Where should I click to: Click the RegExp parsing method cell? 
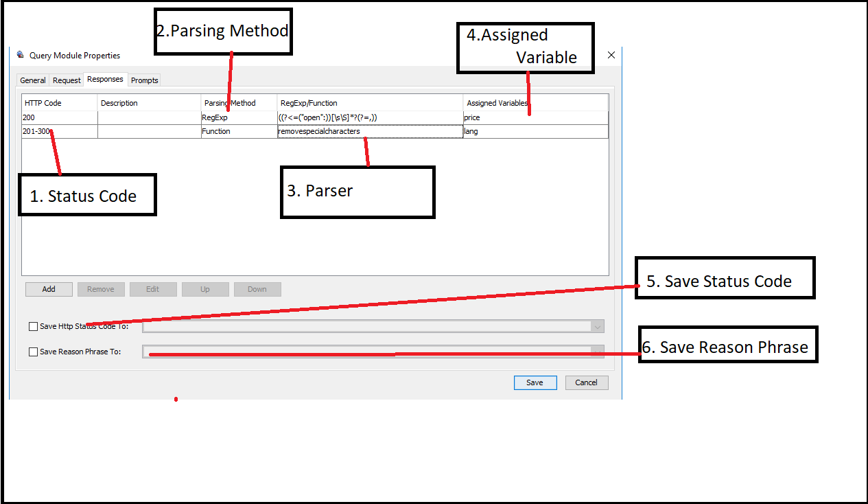click(x=239, y=117)
